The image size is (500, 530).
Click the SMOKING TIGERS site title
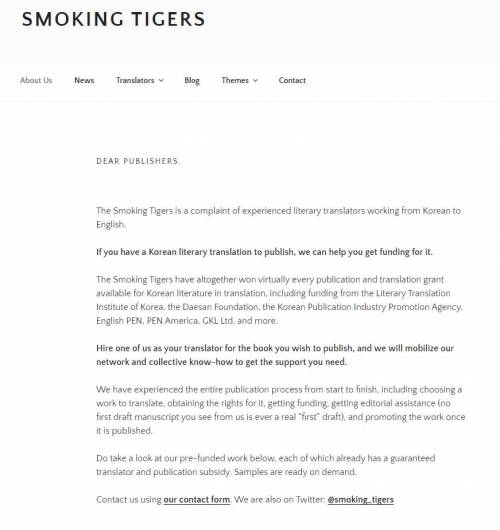click(x=114, y=19)
